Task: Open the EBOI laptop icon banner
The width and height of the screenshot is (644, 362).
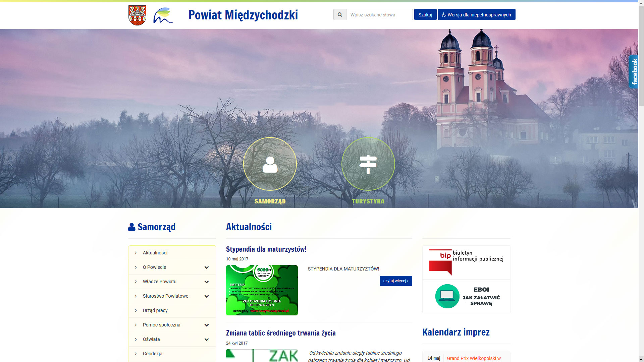Action: [466, 296]
